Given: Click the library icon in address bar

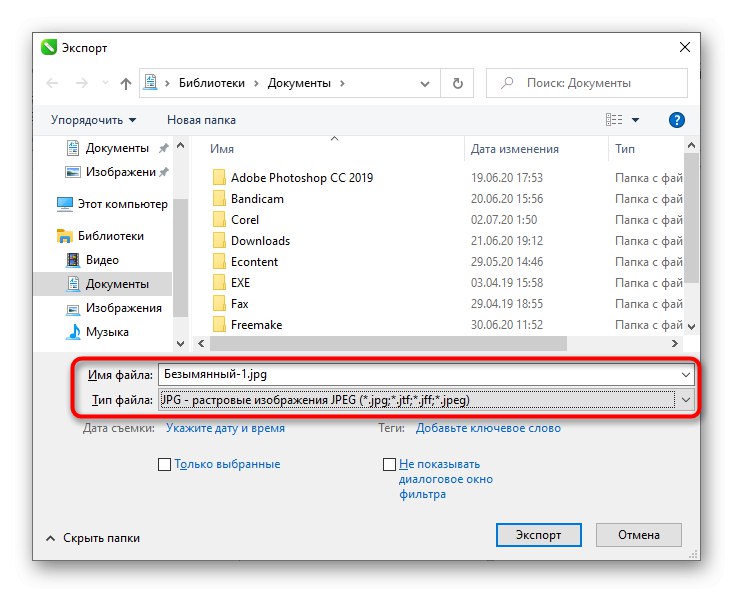Looking at the screenshot, I should coord(151,82).
